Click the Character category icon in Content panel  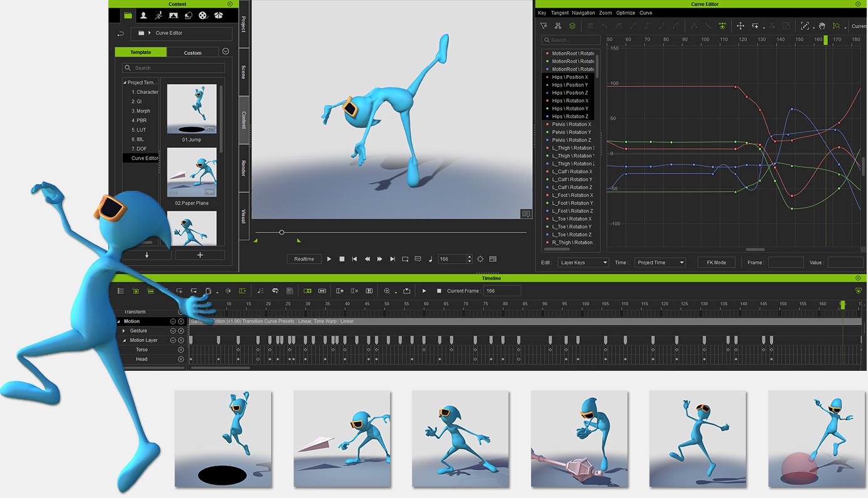coord(143,15)
